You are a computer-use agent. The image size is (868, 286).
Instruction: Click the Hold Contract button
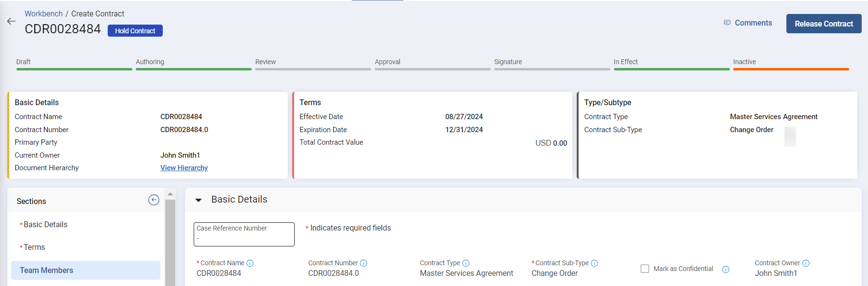coord(135,31)
